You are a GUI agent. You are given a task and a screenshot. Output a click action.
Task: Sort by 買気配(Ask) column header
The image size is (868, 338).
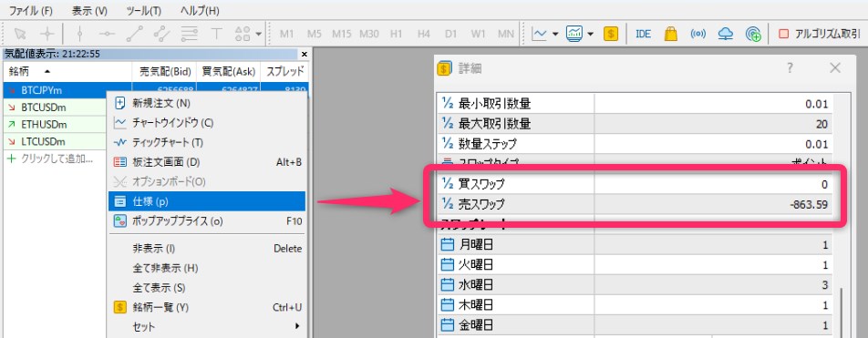[228, 71]
